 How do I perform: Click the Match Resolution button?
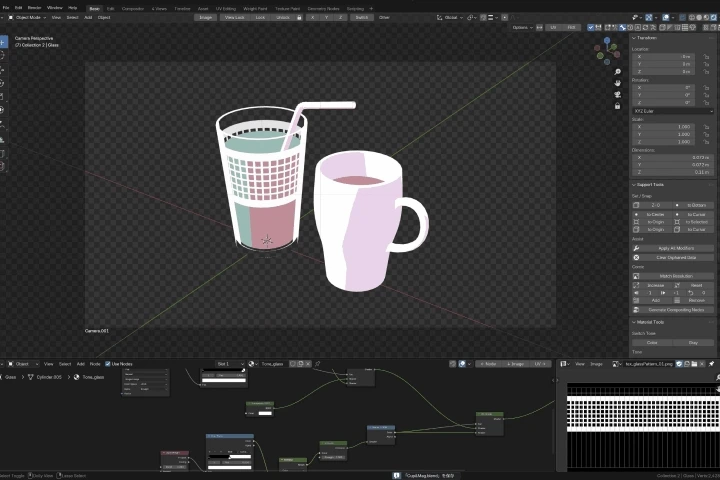(x=676, y=276)
